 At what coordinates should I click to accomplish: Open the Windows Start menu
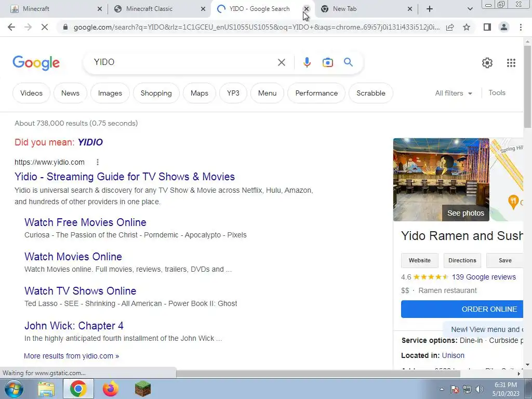tap(14, 389)
